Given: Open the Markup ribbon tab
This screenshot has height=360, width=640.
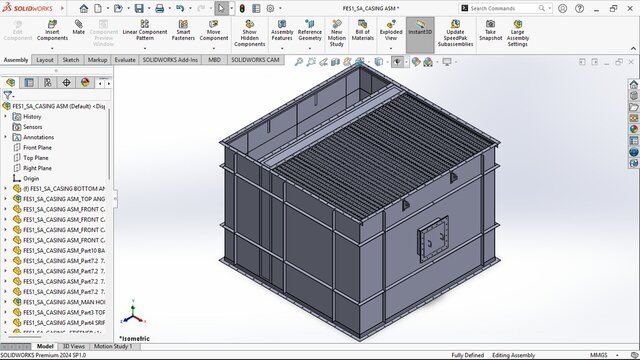Looking at the screenshot, I should tap(97, 60).
